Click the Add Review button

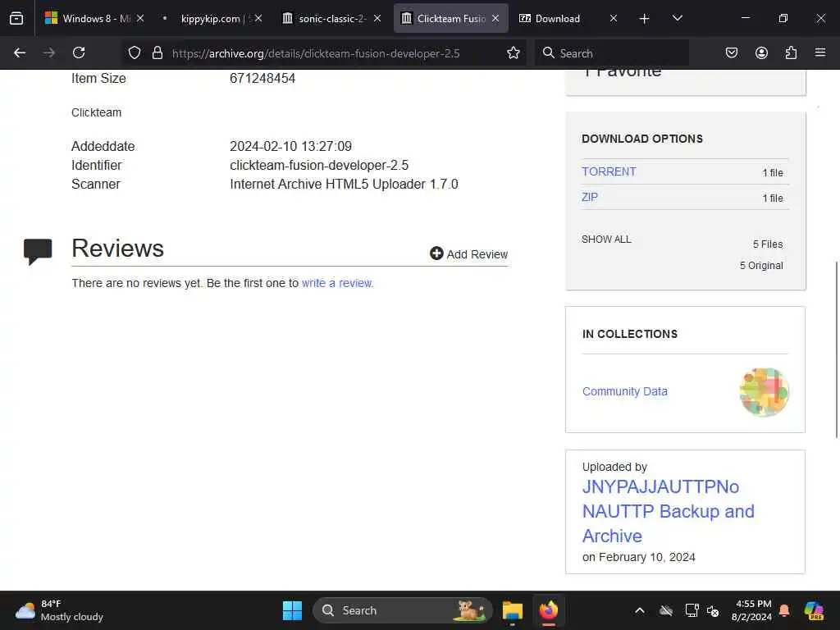[468, 254]
